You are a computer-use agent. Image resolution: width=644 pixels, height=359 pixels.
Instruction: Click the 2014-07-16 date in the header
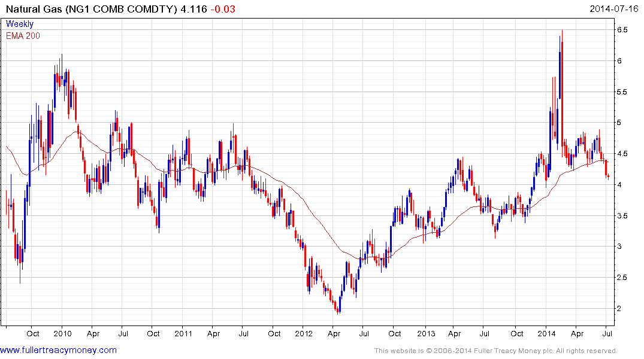(613, 8)
